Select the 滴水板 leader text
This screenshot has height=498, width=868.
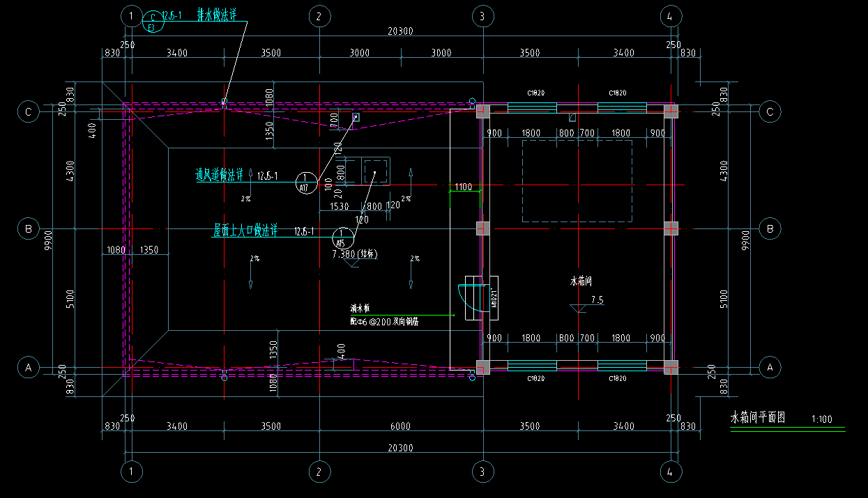[x=360, y=308]
